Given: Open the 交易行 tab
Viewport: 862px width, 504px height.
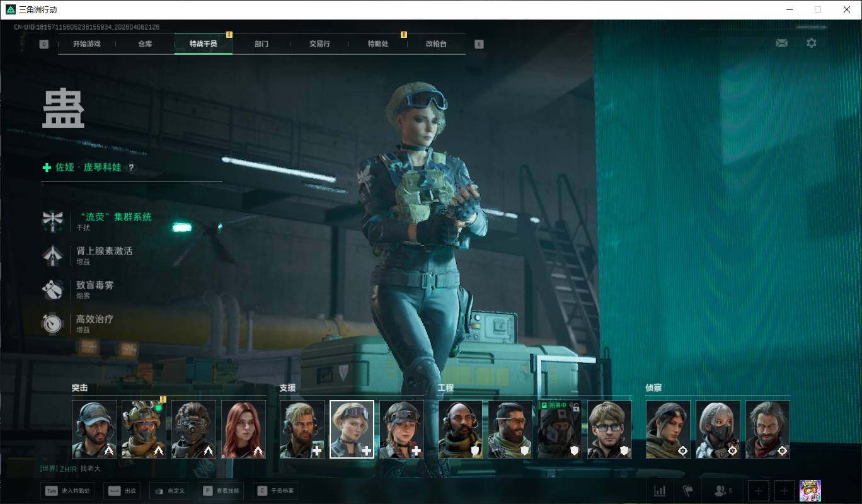Looking at the screenshot, I should pos(319,44).
